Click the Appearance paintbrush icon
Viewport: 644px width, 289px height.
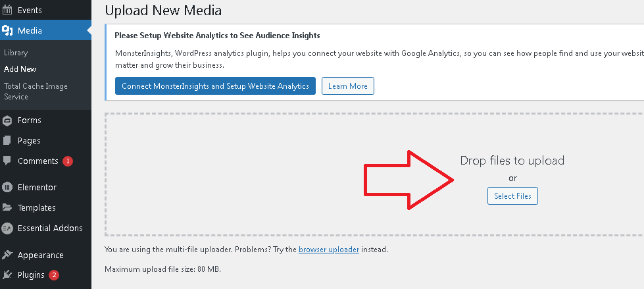tap(7, 255)
